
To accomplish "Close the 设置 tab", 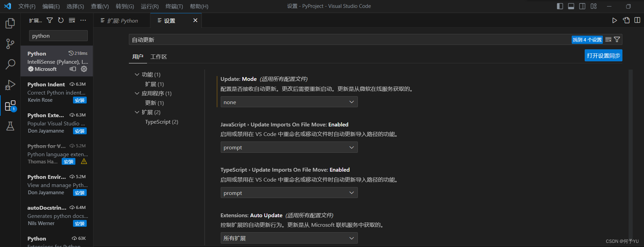I will pyautogui.click(x=195, y=21).
